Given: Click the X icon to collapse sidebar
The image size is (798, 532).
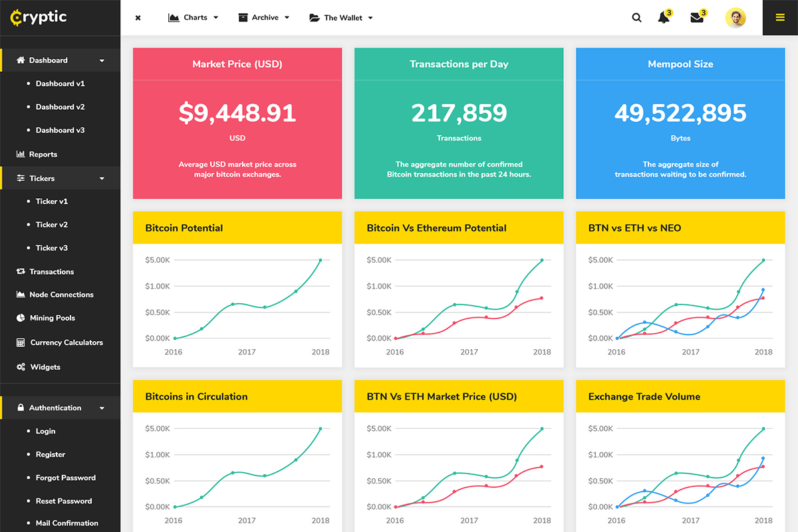Looking at the screenshot, I should (138, 18).
